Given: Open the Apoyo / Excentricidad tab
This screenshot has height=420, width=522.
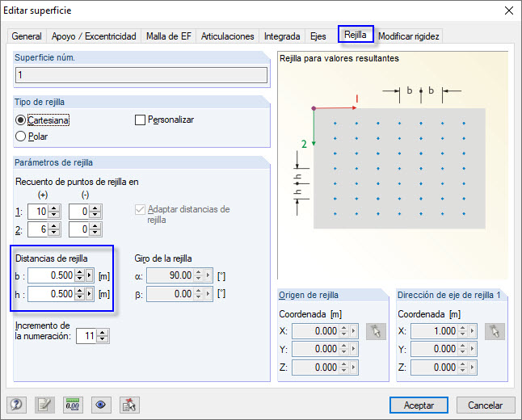Looking at the screenshot, I should pos(94,36).
